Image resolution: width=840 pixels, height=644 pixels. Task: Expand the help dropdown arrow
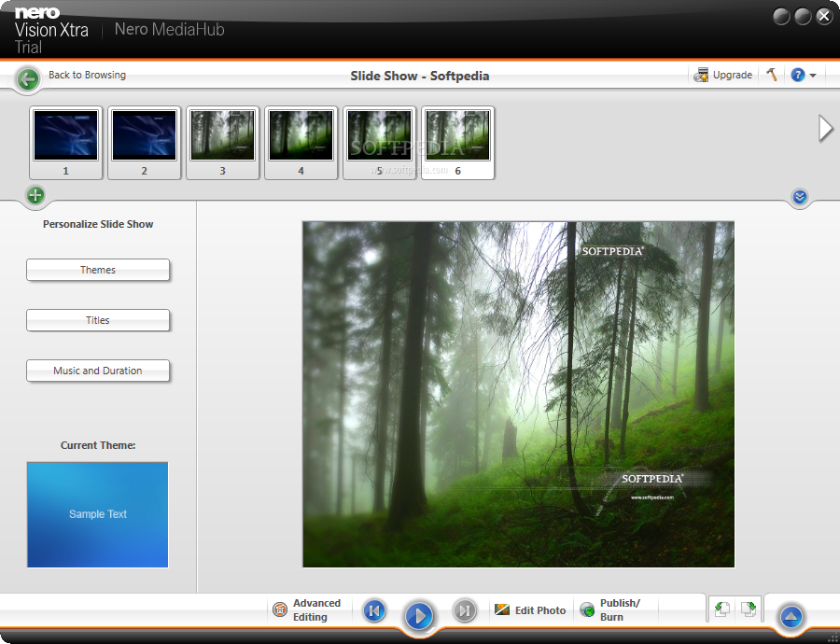813,76
